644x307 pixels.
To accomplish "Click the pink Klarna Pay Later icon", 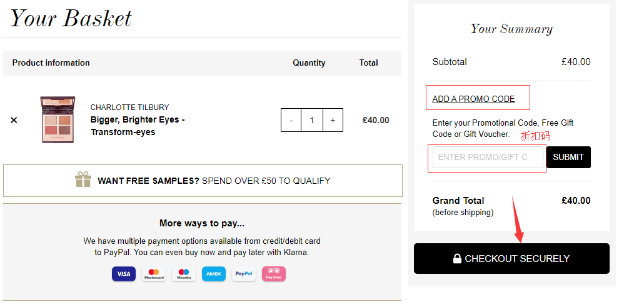I will click(x=274, y=274).
